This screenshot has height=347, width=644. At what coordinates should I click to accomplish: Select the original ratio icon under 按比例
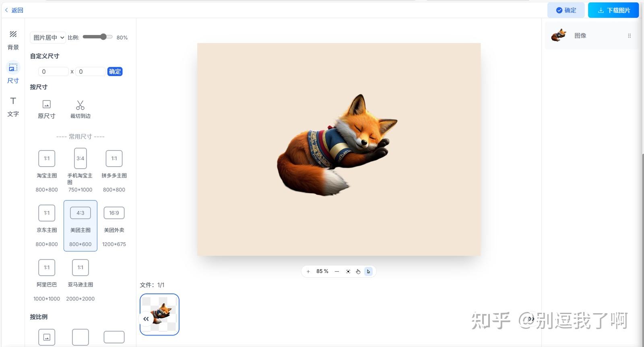(47, 337)
